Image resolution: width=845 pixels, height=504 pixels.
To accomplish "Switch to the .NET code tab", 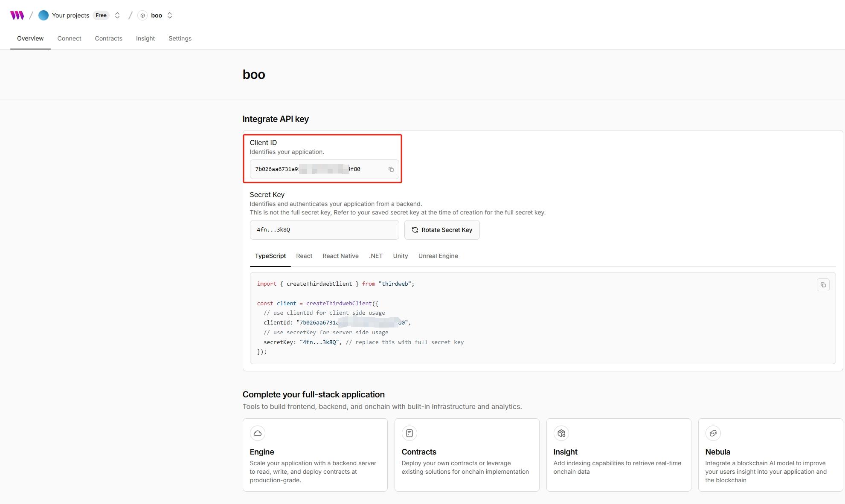I will tap(375, 256).
